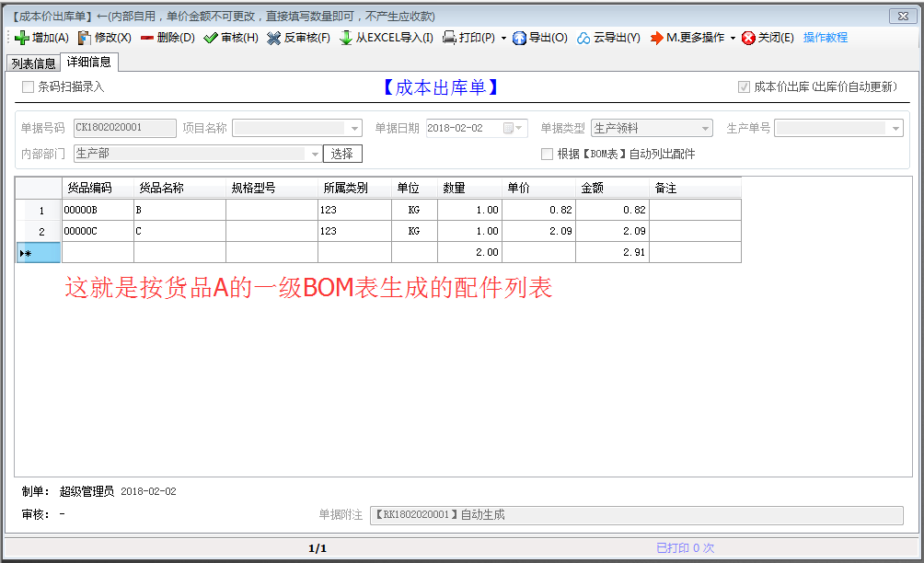Open the 操作教程 tutorial link
924x563 pixels.
pos(825,38)
